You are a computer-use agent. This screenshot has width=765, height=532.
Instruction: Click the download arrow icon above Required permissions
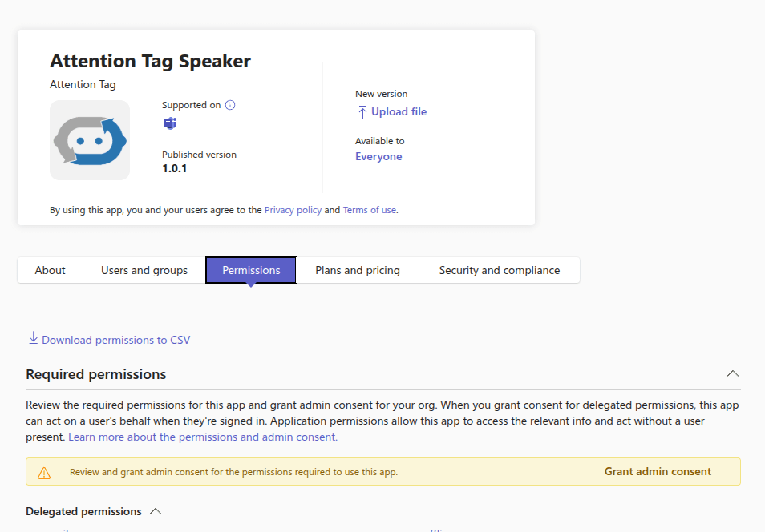(x=33, y=338)
